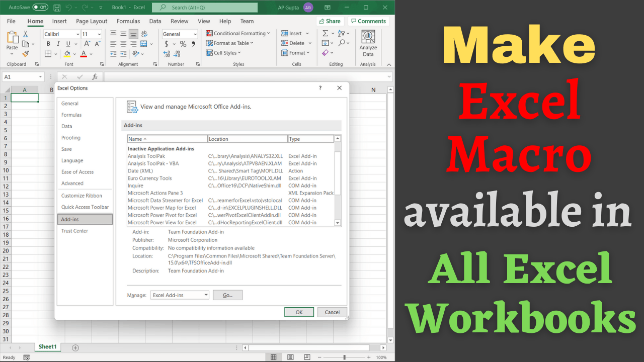Click Wrap Text in the Alignment group

tap(145, 33)
